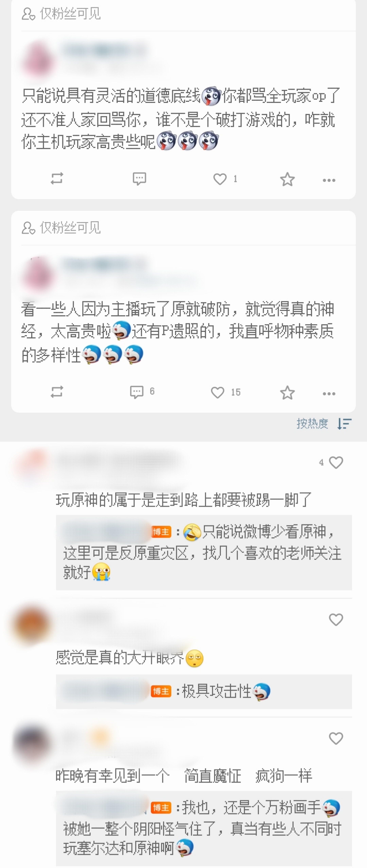367x868 pixels.
Task: Open comments on the first post
Action: [139, 179]
